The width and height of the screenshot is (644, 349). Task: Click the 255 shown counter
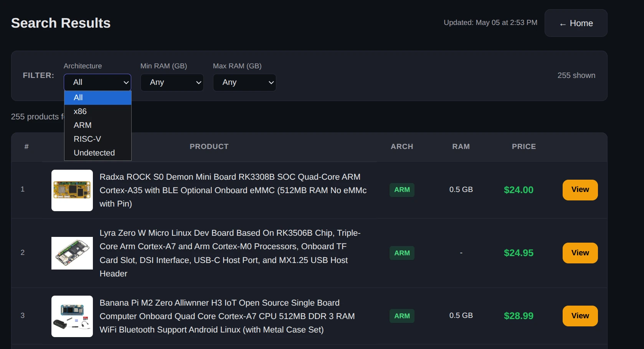[x=576, y=76]
